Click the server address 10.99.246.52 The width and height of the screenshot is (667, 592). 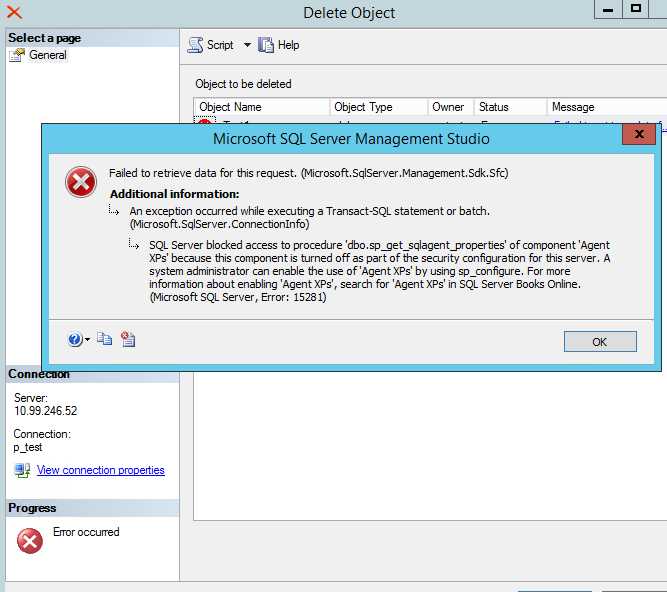(46, 411)
